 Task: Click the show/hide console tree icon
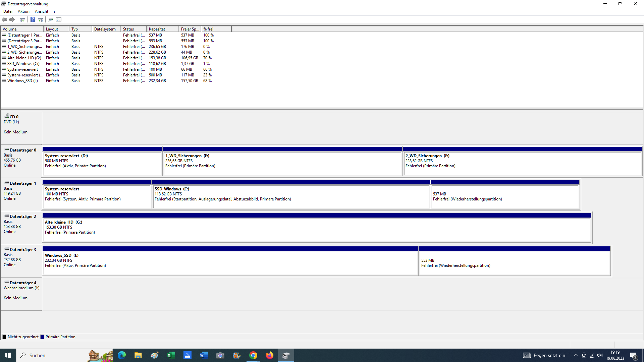pyautogui.click(x=22, y=20)
